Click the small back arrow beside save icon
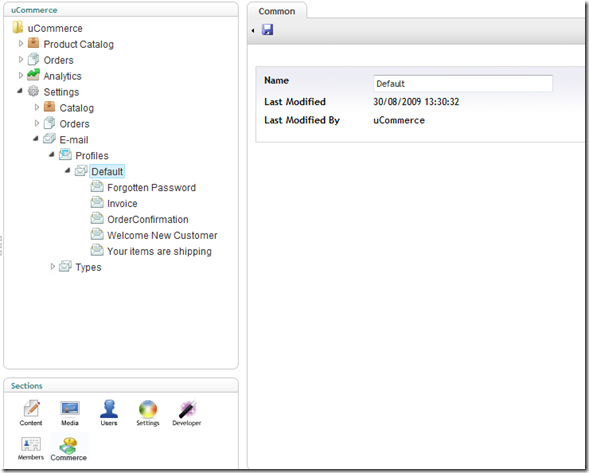The height and width of the screenshot is (473, 589). [253, 30]
